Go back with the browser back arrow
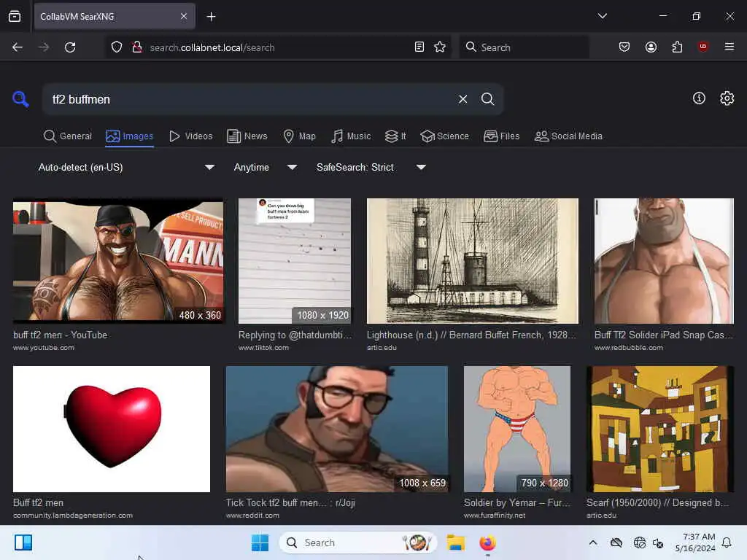The width and height of the screenshot is (747, 560). (x=18, y=47)
